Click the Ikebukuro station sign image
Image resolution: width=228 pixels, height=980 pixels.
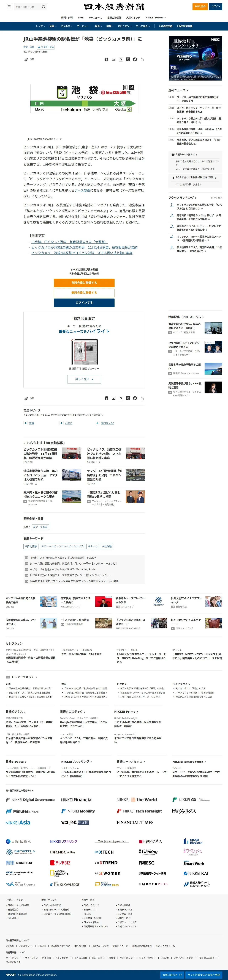click(x=85, y=99)
